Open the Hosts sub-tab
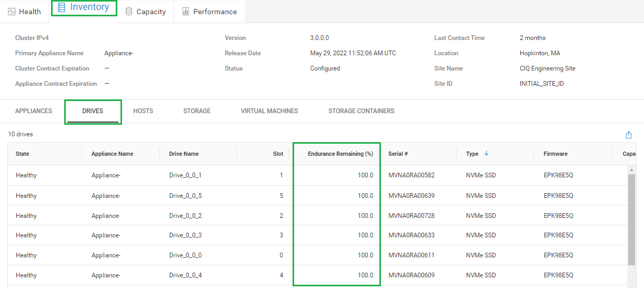Screen dimensions: 644x290 pos(143,111)
